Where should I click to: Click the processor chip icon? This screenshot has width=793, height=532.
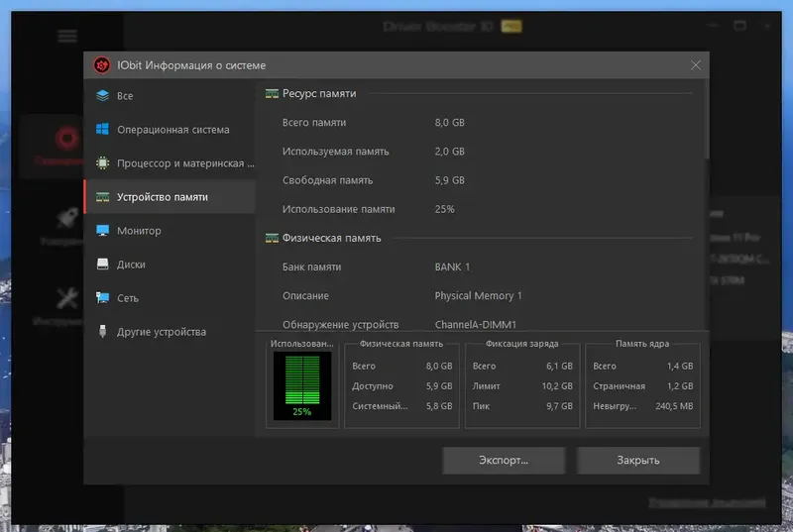pos(103,163)
